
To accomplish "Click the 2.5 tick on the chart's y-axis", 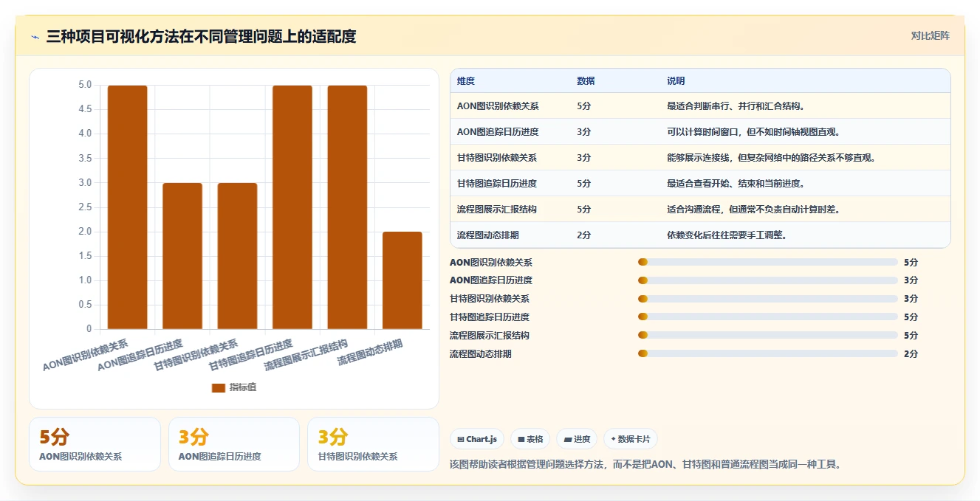I will 85,207.
